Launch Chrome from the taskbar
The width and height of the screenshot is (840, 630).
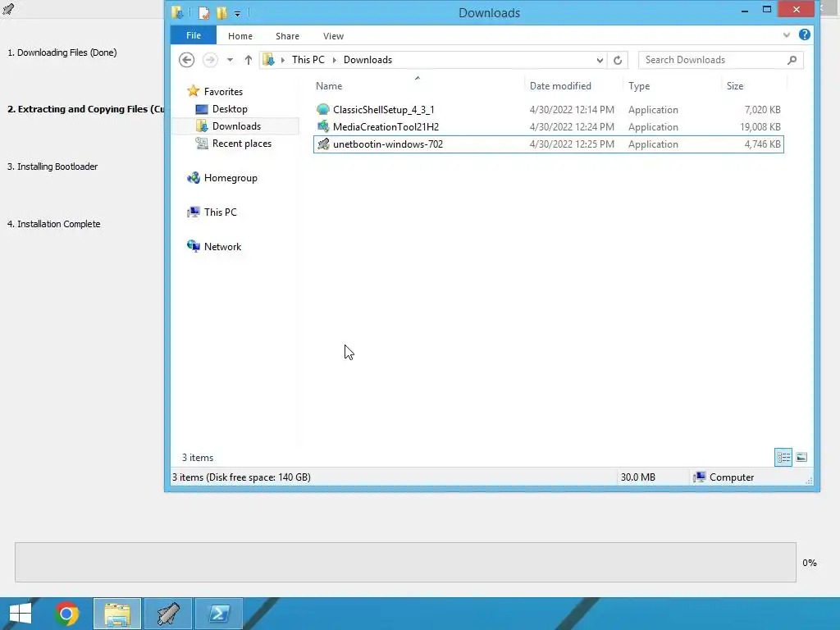66,614
